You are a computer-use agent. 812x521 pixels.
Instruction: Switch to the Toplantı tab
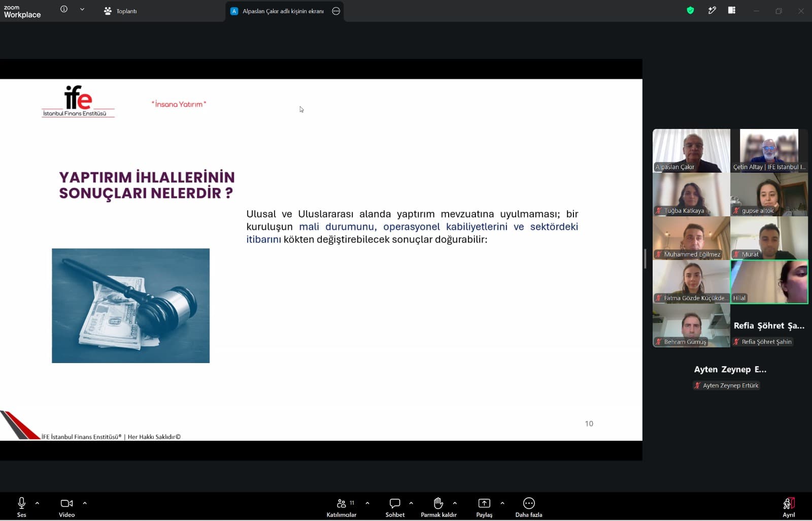click(120, 11)
